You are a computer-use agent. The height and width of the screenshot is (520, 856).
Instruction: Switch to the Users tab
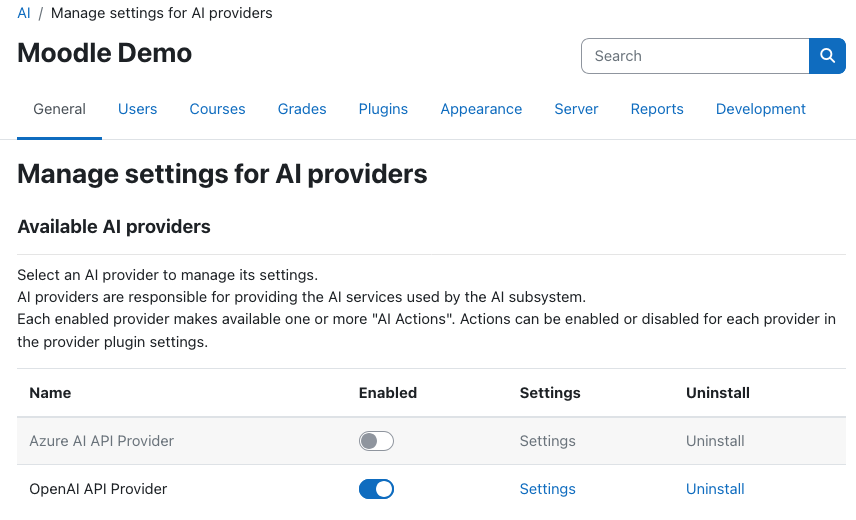pyautogui.click(x=138, y=109)
